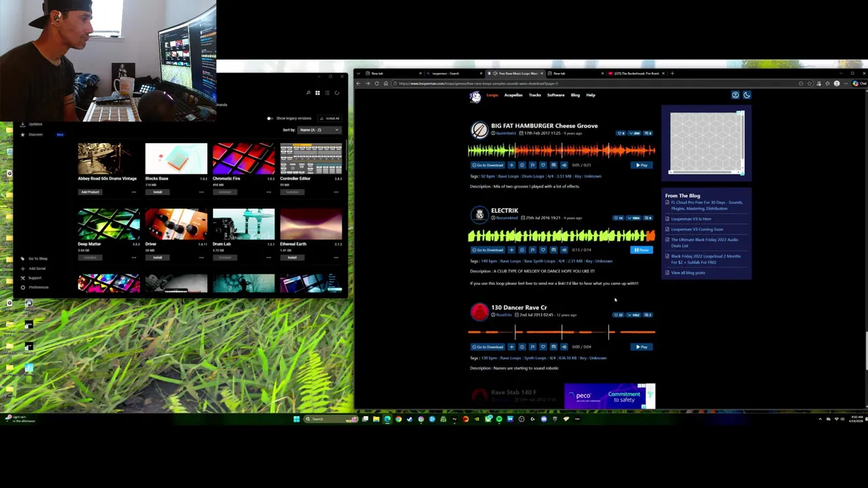
Task: Open the Acapellas menu item
Action: 513,95
